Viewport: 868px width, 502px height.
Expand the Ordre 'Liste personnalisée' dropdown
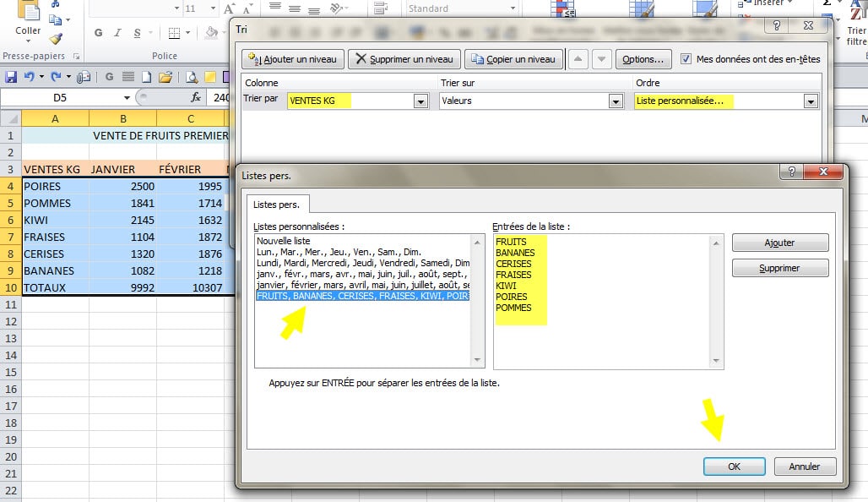(811, 101)
